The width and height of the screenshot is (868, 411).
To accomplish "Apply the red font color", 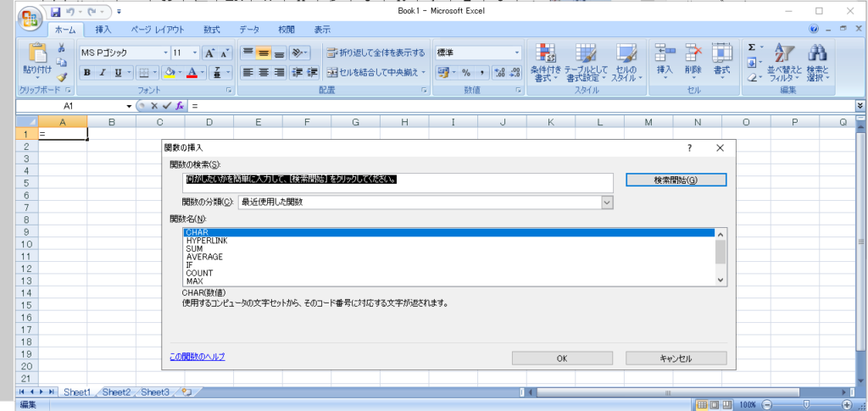I will tap(192, 73).
